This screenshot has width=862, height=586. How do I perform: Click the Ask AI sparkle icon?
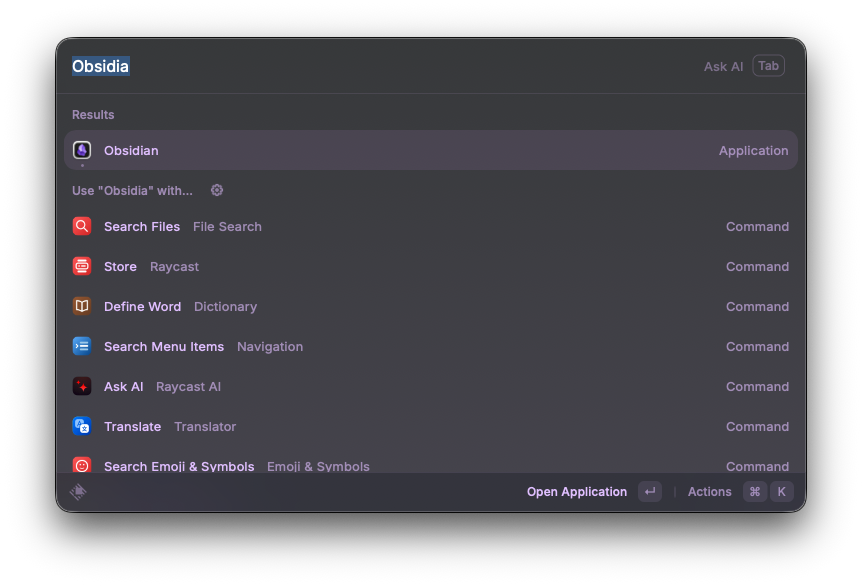(82, 387)
